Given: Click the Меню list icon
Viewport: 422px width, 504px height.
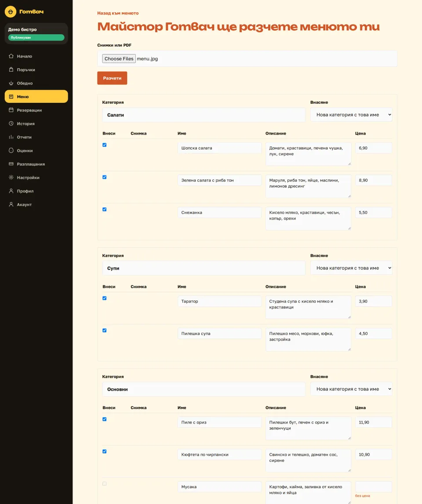Looking at the screenshot, I should 11,96.
